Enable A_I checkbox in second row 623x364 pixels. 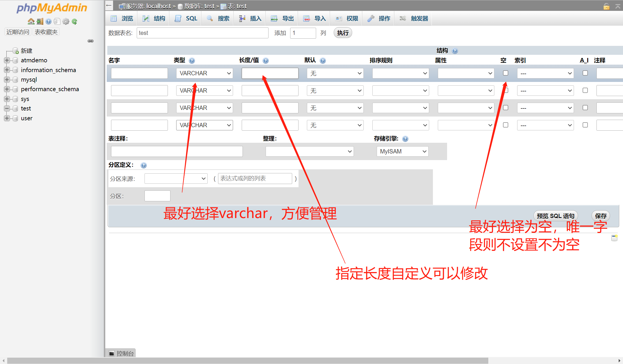point(585,90)
